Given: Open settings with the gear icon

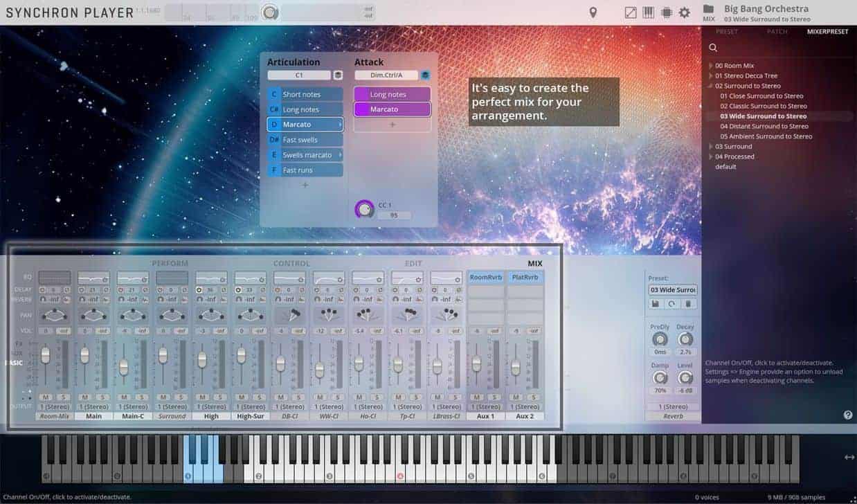Looking at the screenshot, I should [684, 12].
